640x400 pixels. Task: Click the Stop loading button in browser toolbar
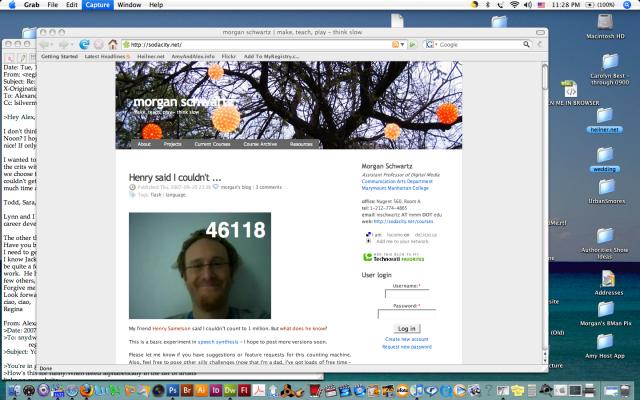pos(98,44)
